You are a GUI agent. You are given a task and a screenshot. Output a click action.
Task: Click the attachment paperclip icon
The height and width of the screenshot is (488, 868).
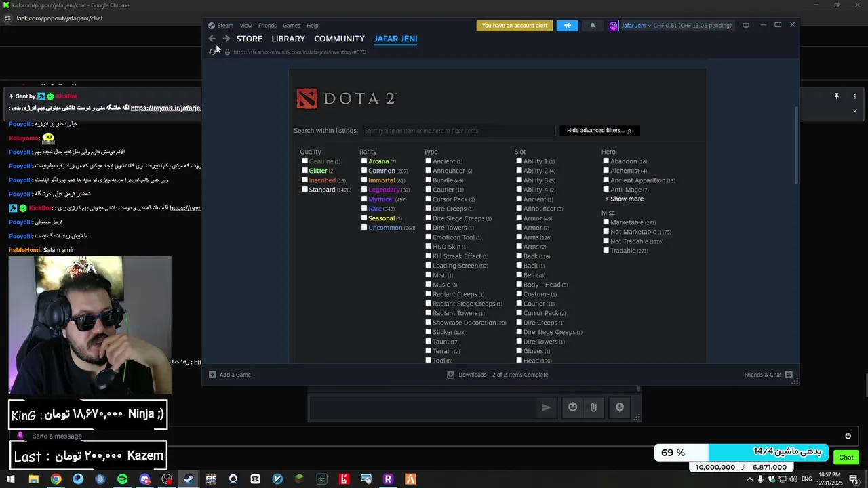tap(593, 407)
